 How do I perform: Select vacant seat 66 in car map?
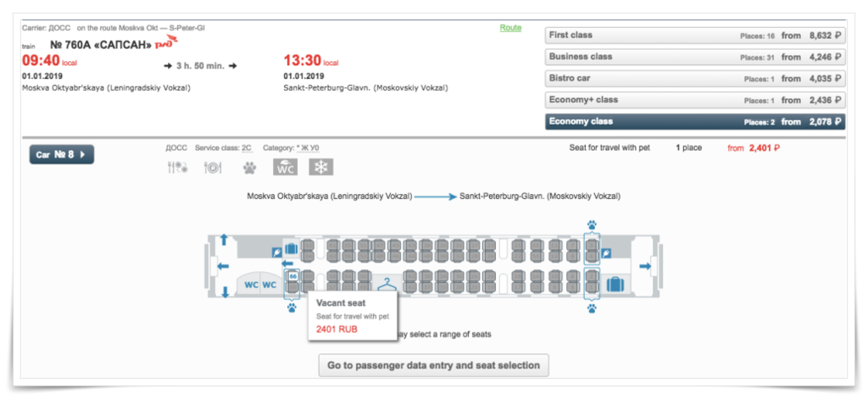click(292, 275)
